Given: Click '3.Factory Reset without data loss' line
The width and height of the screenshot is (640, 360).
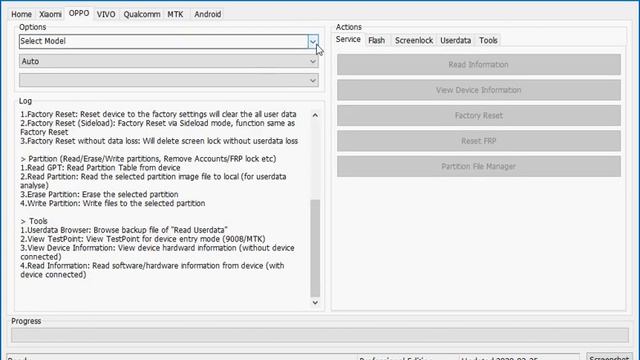Looking at the screenshot, I should tap(159, 141).
